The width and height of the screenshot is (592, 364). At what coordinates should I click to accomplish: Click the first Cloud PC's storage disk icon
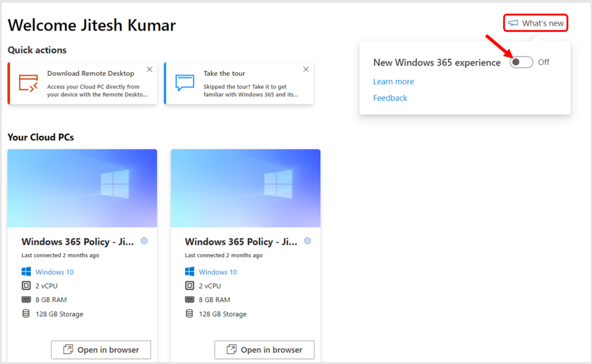point(25,314)
